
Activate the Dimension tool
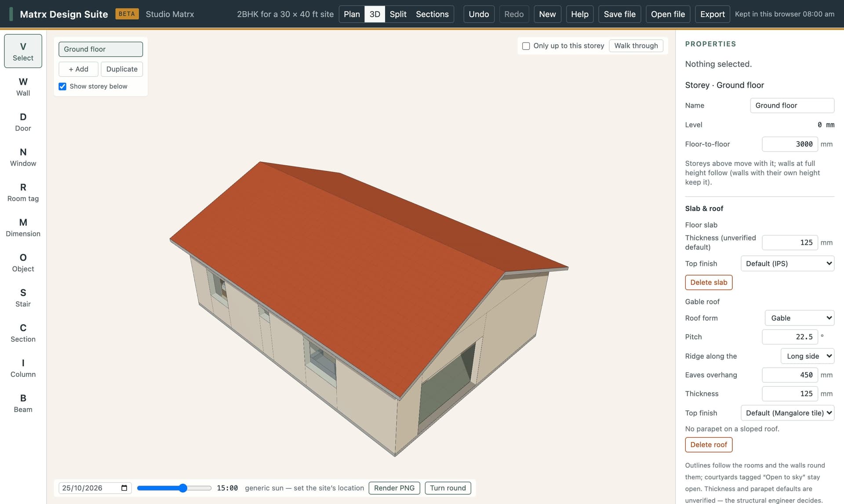click(23, 227)
